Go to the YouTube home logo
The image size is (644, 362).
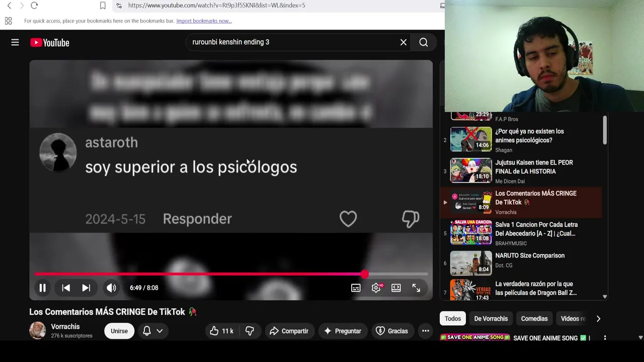pos(50,43)
